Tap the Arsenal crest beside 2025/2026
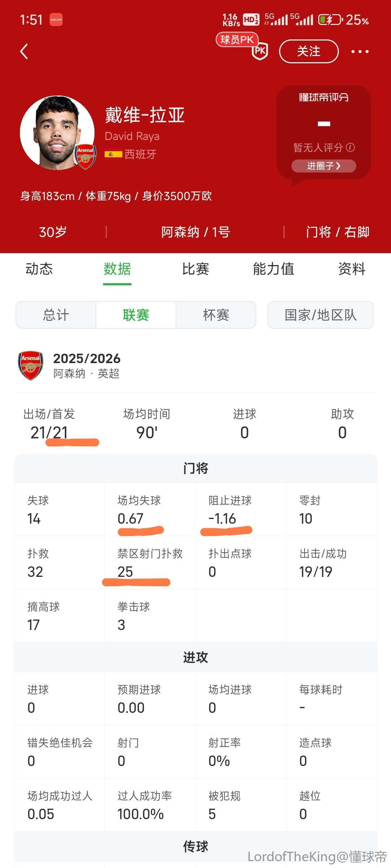Image resolution: width=391 pixels, height=868 pixels. click(x=31, y=365)
